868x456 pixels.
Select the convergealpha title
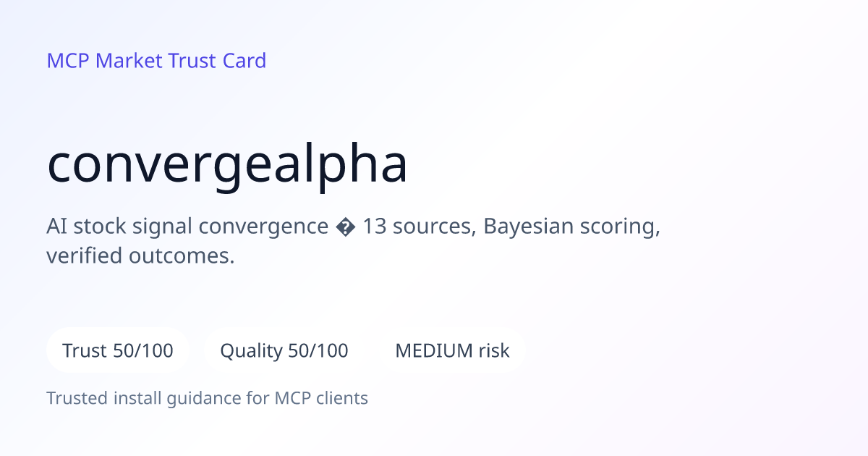(227, 166)
